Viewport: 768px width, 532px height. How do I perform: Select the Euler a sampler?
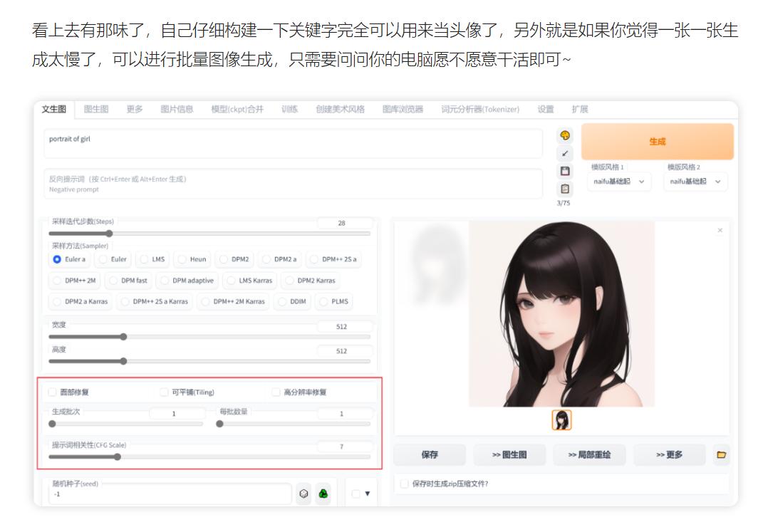click(x=69, y=259)
